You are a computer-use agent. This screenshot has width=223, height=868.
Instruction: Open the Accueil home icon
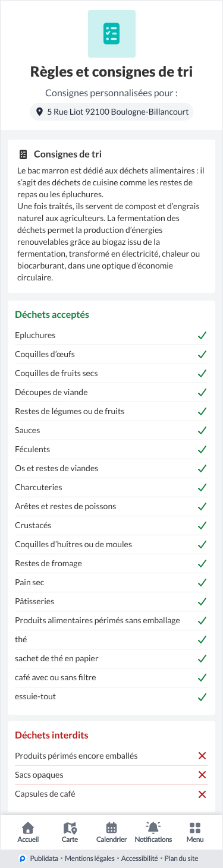click(28, 828)
